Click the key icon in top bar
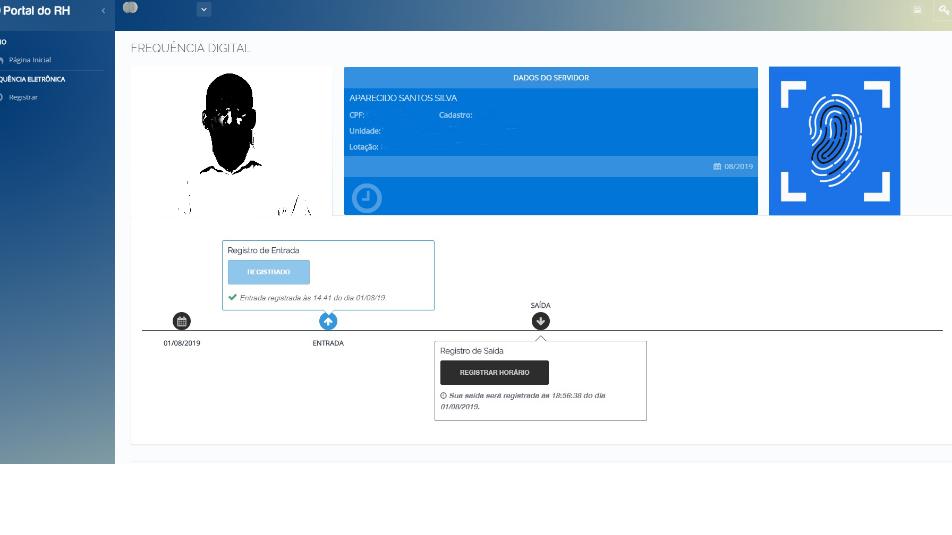This screenshot has width=952, height=535. click(x=942, y=9)
